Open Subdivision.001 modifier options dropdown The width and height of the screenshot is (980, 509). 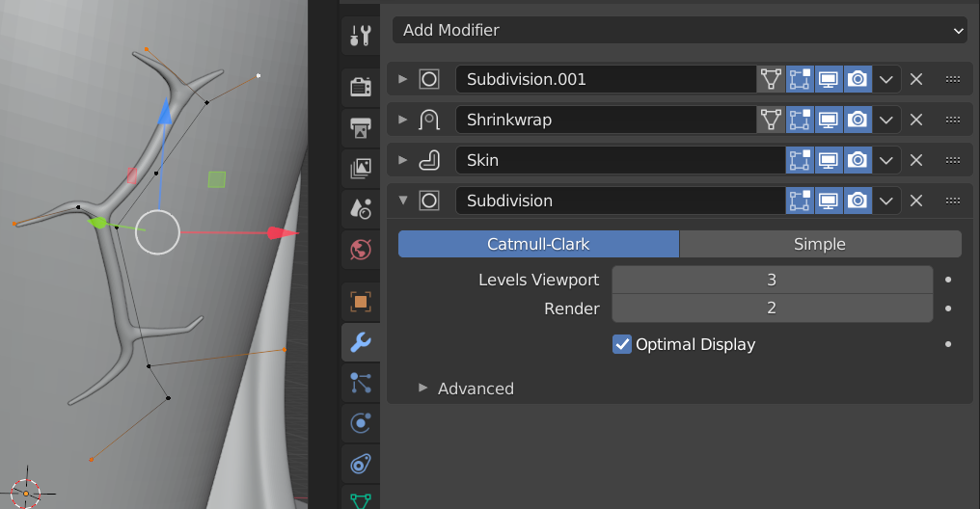886,79
